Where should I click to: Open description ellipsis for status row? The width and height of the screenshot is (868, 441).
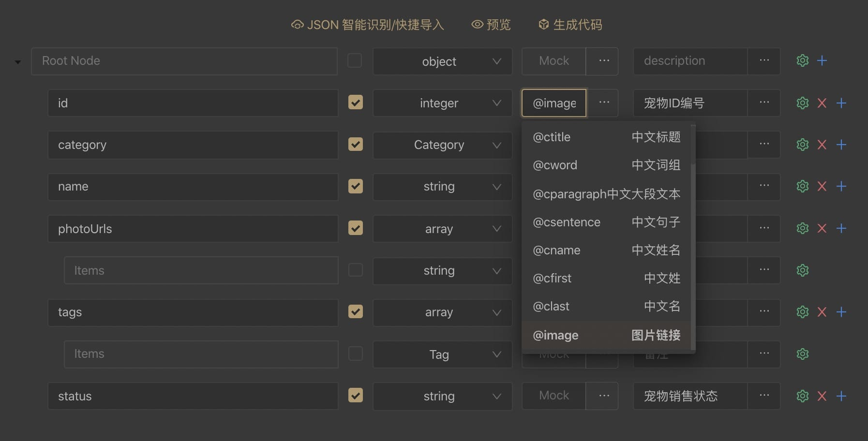764,396
